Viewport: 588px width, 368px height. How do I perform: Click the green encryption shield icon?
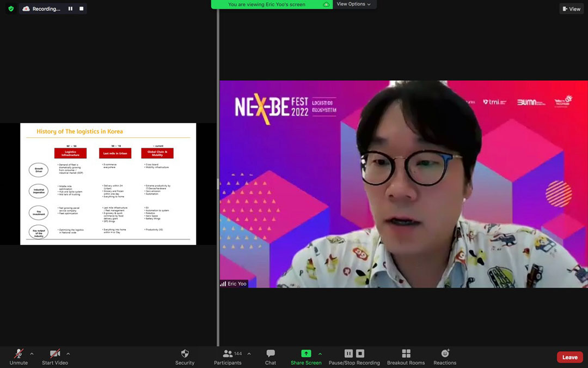(x=11, y=9)
